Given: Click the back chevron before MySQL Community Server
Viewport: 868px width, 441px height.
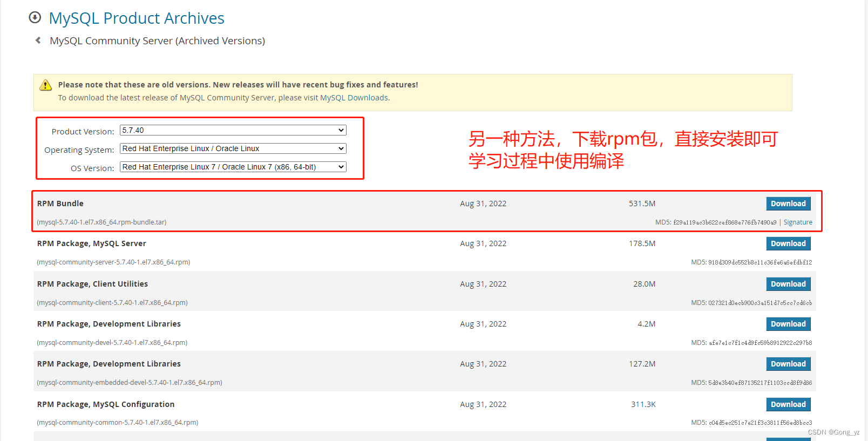Looking at the screenshot, I should pos(38,40).
